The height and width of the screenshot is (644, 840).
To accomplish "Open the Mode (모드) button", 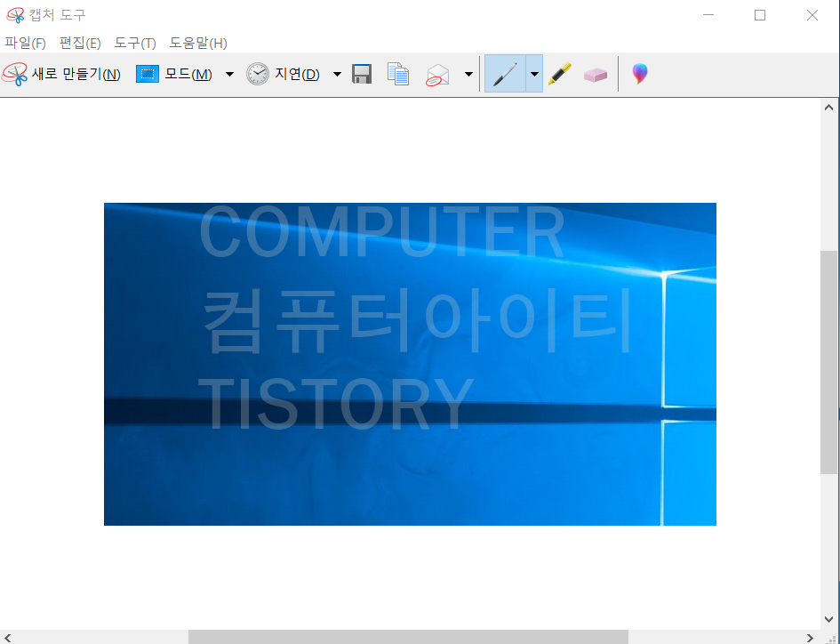I will [174, 74].
